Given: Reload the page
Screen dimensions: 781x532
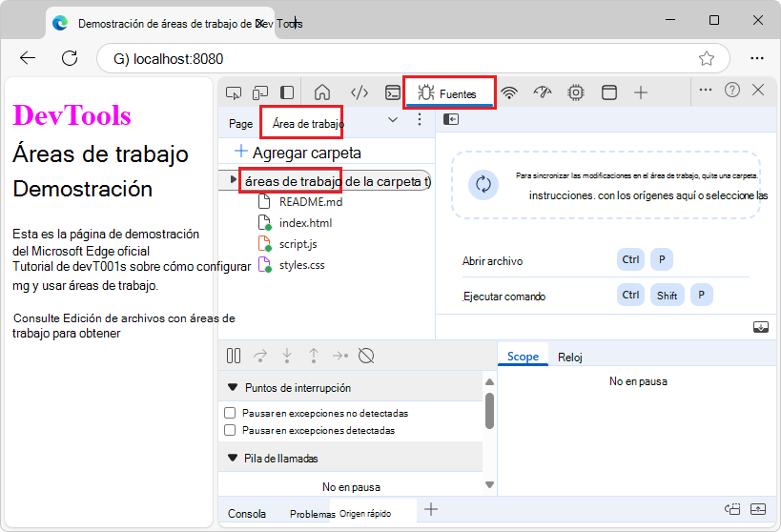Looking at the screenshot, I should (70, 58).
